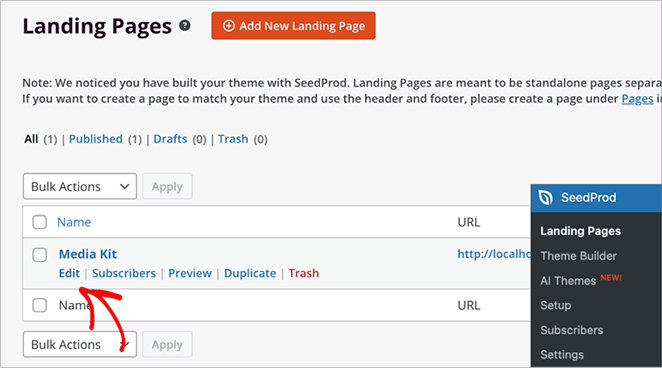
Task: Click the SeedProd leaf logo icon
Action: point(545,198)
